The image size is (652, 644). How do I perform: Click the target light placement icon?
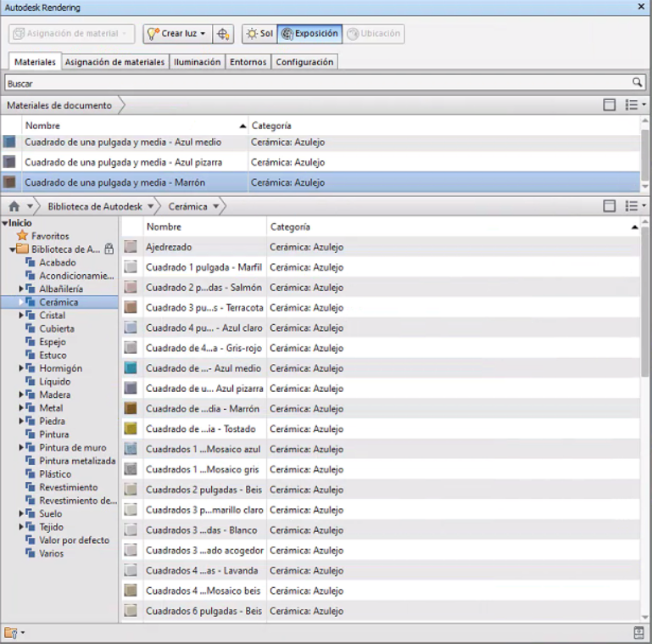(223, 34)
